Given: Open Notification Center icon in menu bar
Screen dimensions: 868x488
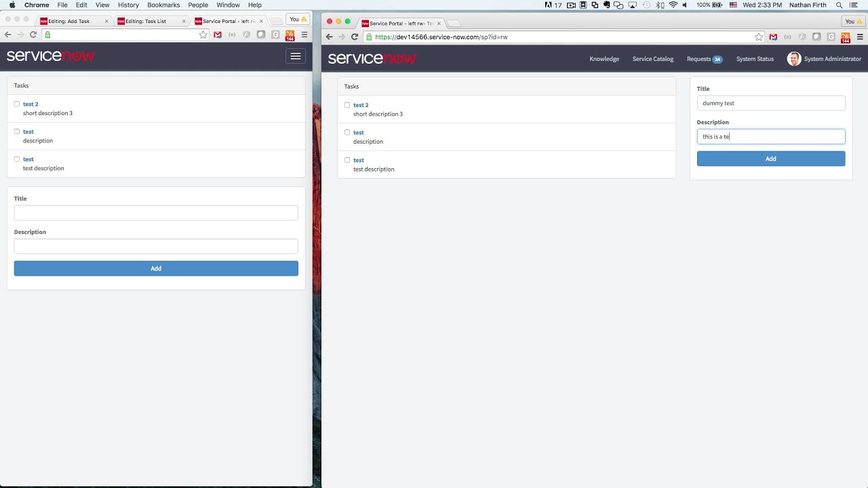Looking at the screenshot, I should click(x=854, y=5).
